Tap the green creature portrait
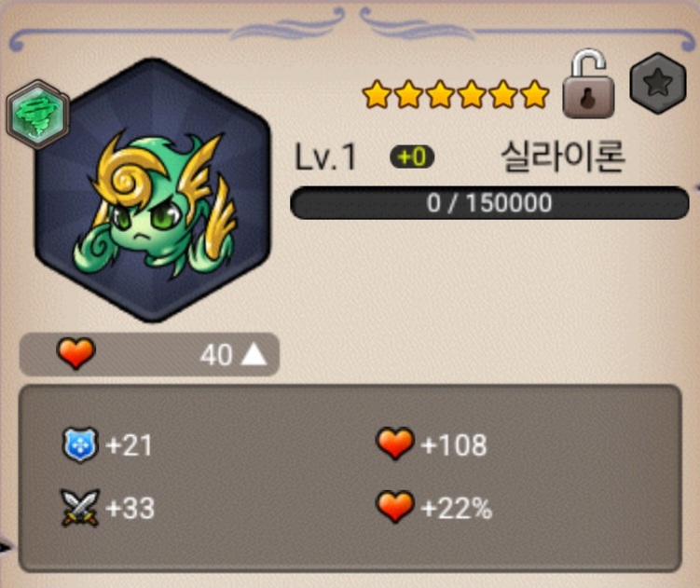 pyautogui.click(x=153, y=190)
